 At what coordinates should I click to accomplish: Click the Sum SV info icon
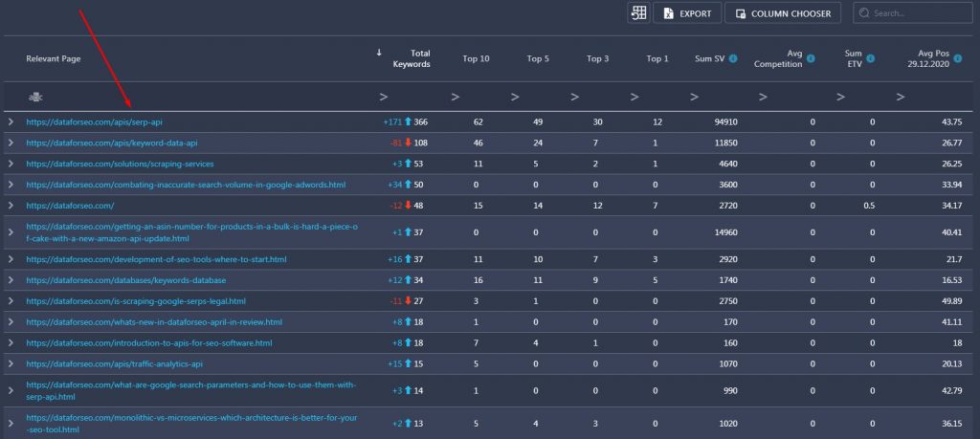(x=733, y=58)
